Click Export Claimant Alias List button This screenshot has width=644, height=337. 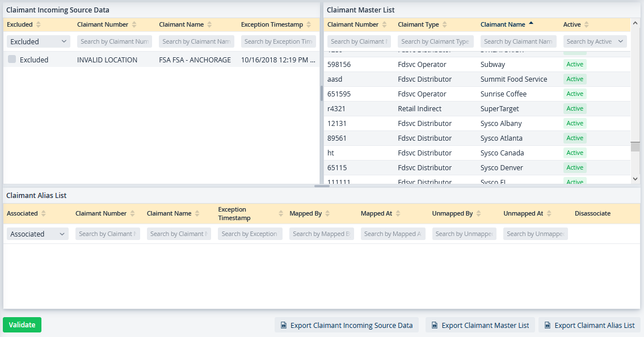[589, 325]
